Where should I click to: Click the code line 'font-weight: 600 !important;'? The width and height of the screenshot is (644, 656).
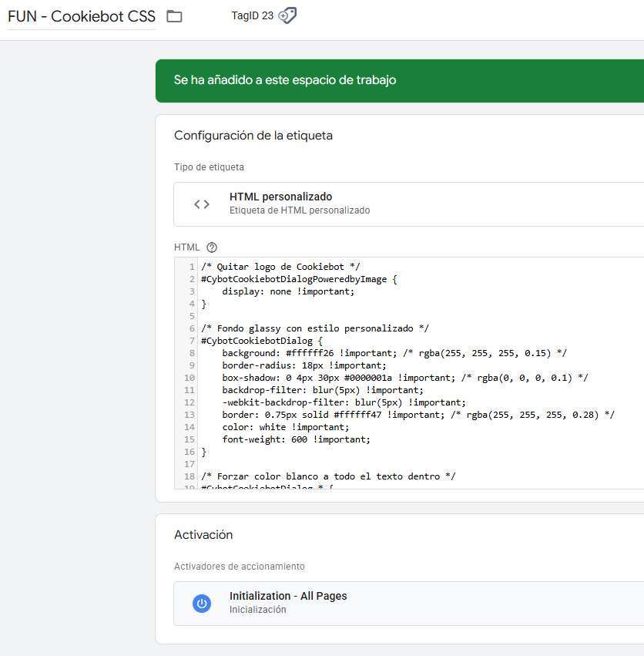(296, 439)
